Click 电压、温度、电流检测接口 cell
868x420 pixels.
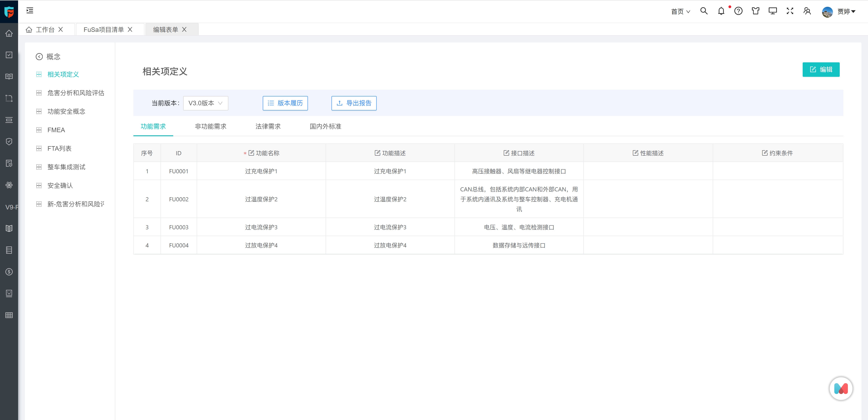point(519,227)
